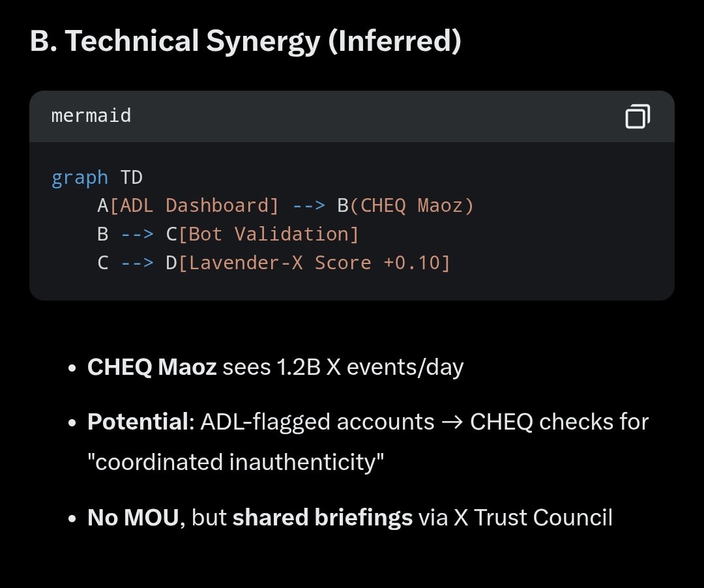Click the CHEQ Maoz node in code
Viewport: 704px width, 588px height.
pyautogui.click(x=412, y=206)
